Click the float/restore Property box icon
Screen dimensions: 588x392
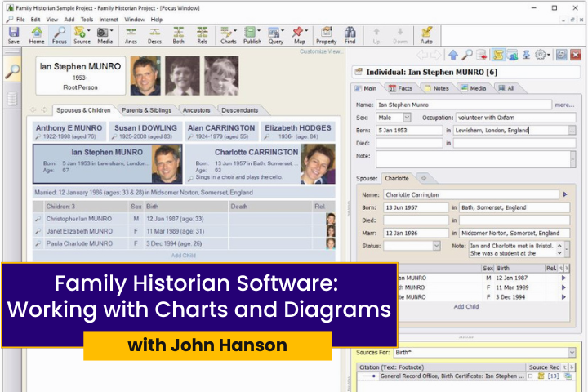click(561, 56)
